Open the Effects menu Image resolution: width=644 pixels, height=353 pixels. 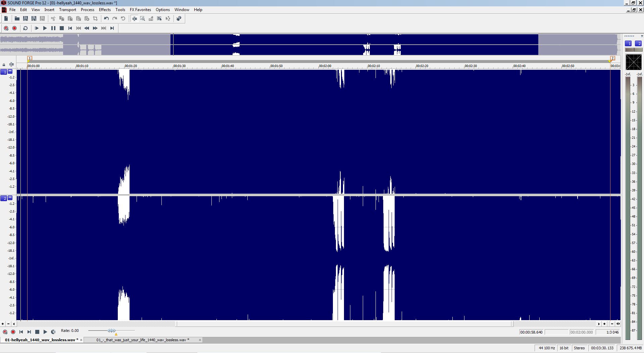(105, 10)
